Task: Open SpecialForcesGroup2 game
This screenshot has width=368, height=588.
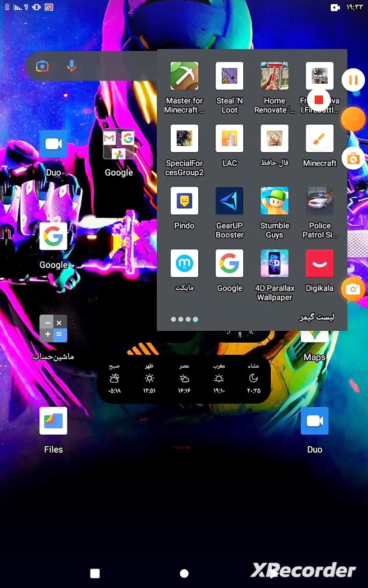Action: 184,138
